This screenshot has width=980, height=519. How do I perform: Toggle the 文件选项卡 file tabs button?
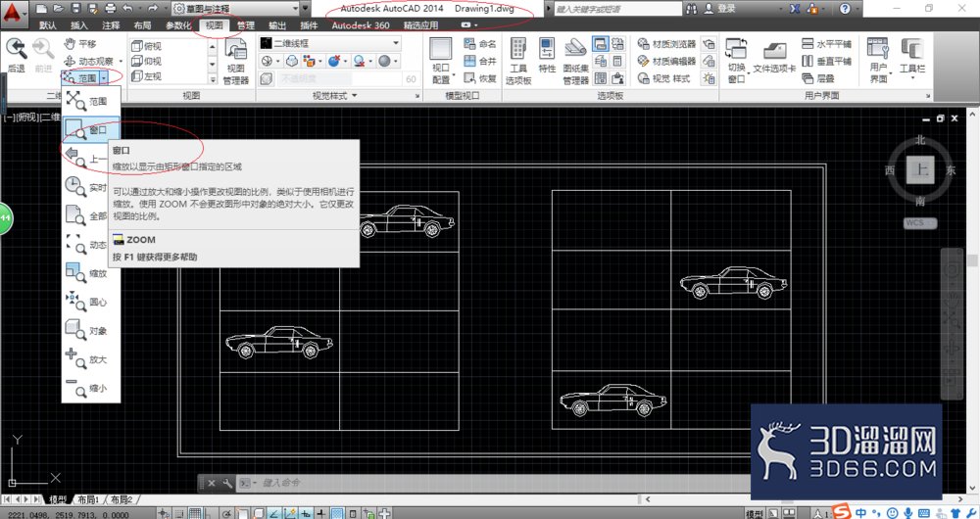(774, 58)
